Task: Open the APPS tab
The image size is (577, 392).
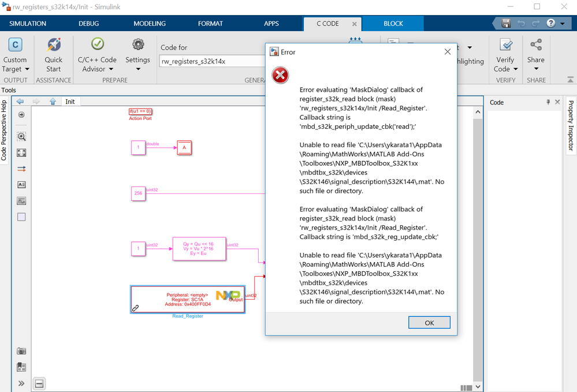Action: [x=271, y=24]
